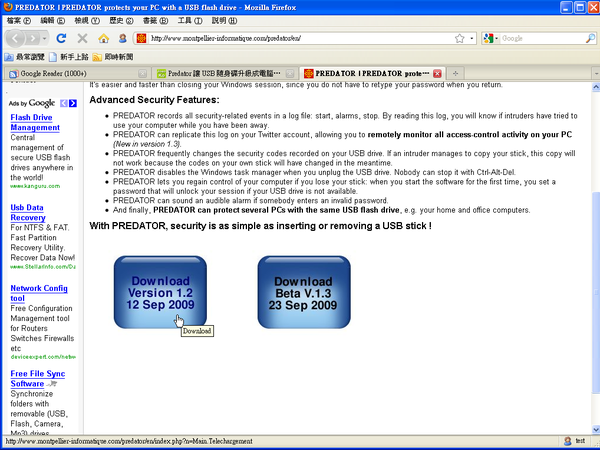This screenshot has height=450, width=600.
Task: Open the 檢視 (View) menu
Action: click(x=87, y=20)
